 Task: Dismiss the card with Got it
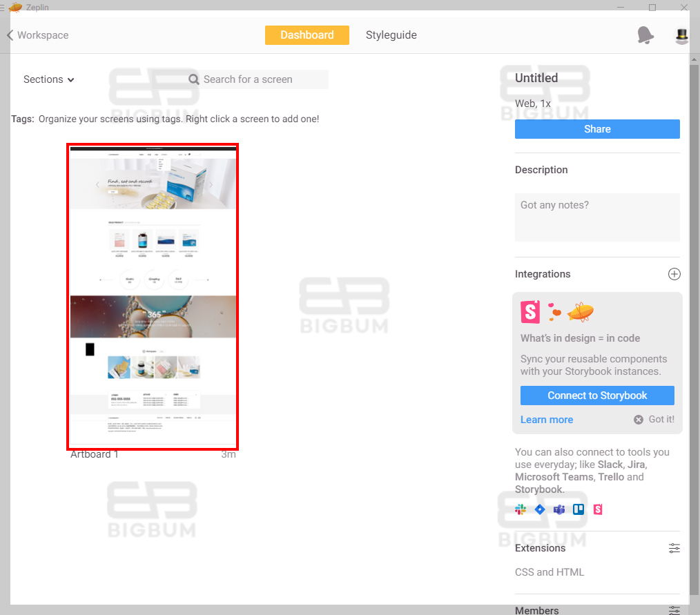654,420
